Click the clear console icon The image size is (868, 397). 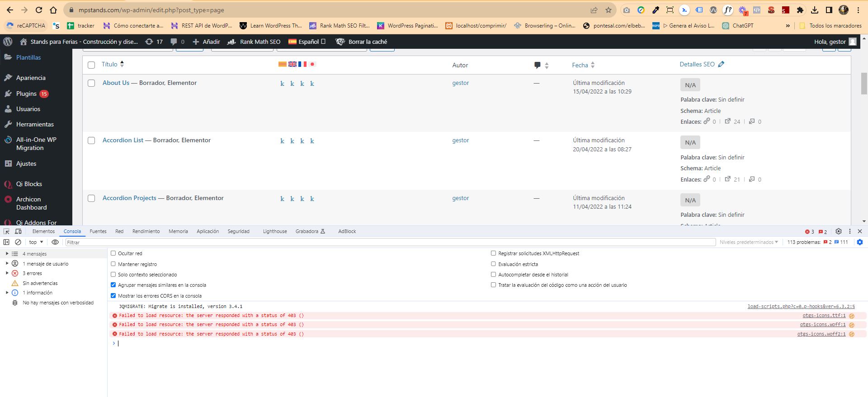pyautogui.click(x=18, y=242)
